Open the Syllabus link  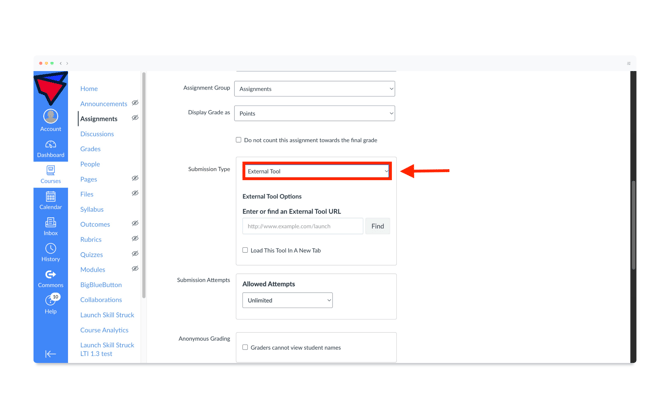tap(92, 209)
